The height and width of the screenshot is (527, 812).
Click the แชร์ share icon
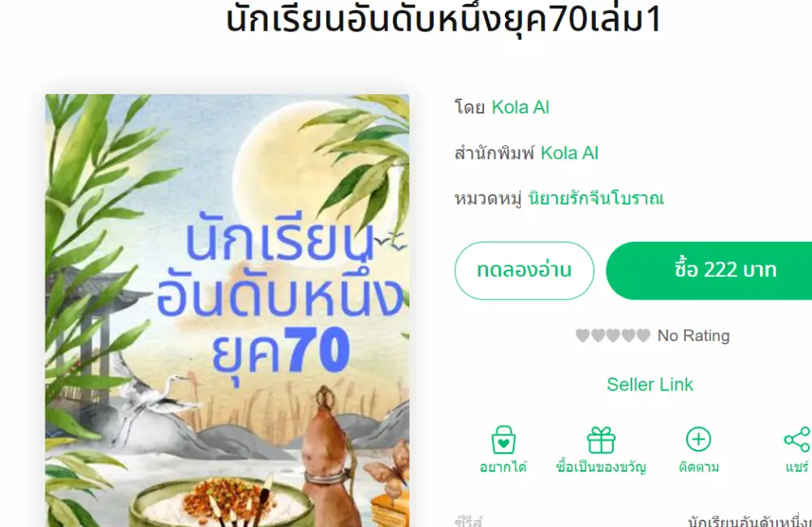797,439
